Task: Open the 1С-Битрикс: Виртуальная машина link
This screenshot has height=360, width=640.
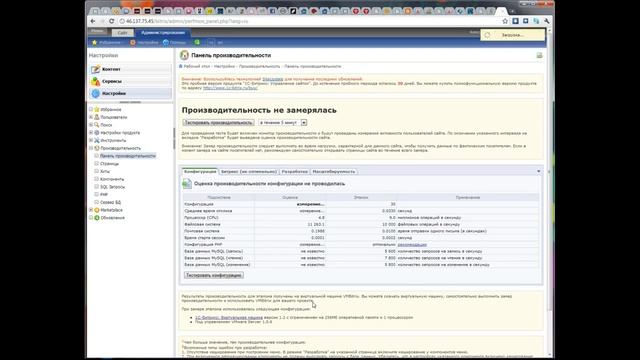Action: click(x=229, y=317)
